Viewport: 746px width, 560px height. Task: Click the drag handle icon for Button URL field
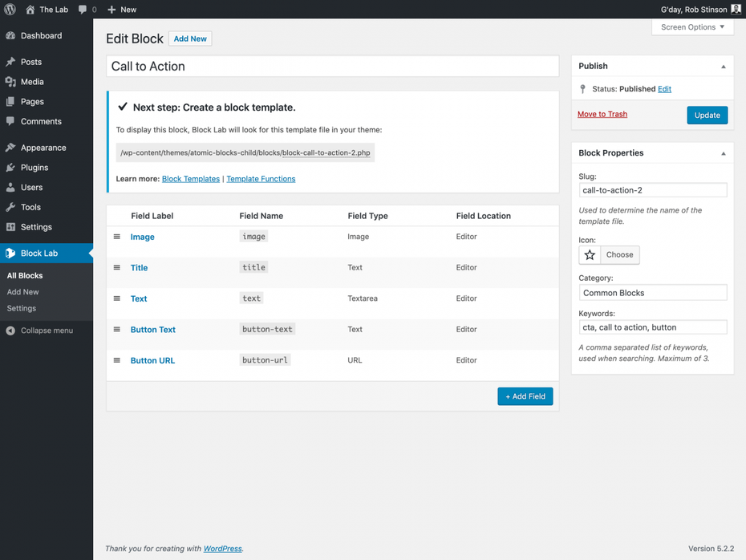tap(117, 360)
